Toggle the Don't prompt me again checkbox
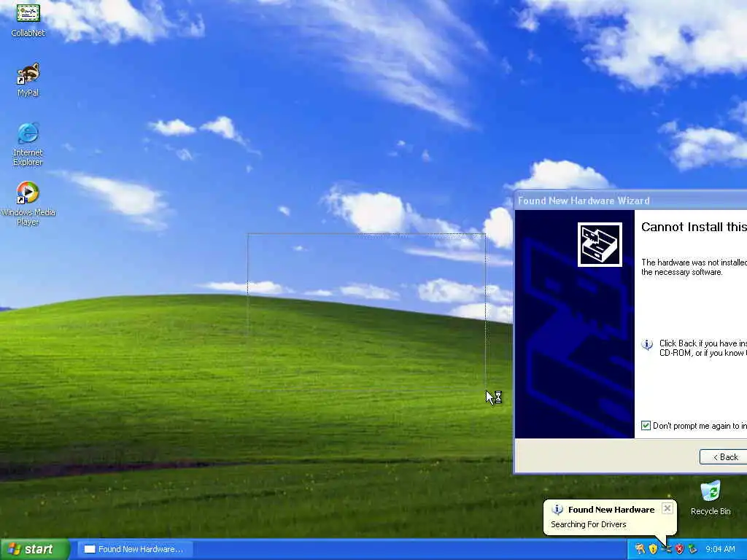Viewport: 747px width, 560px height. (x=646, y=426)
